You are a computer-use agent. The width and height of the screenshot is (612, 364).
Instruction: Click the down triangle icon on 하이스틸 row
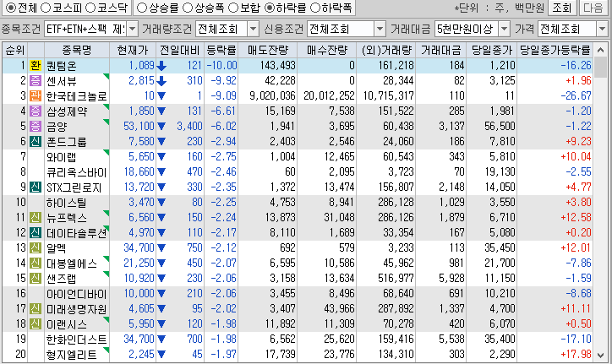(x=161, y=203)
